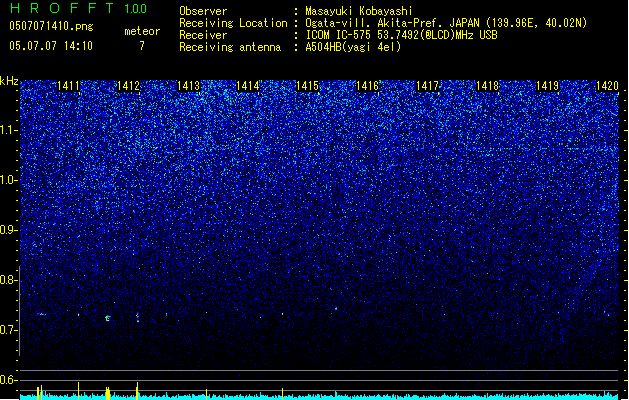The height and width of the screenshot is (400, 629).
Task: Select the filename 0507071410.png
Action: [x=51, y=27]
